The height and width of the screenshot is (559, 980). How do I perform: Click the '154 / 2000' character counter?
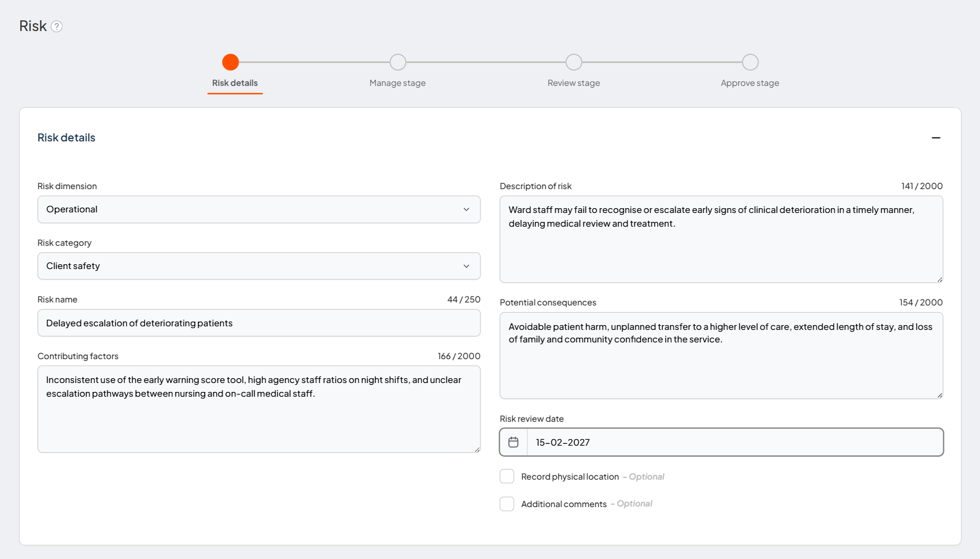(x=921, y=302)
